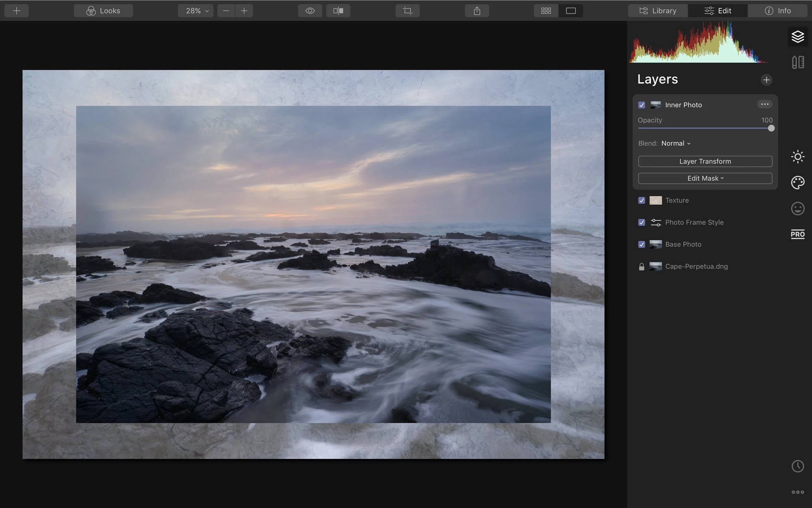Open the Professional PRO tools section

point(797,234)
